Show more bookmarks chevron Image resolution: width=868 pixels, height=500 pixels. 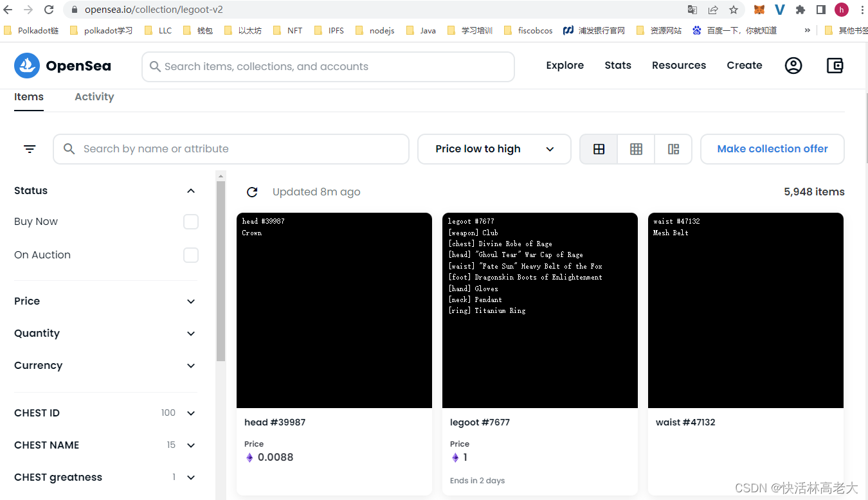coord(808,30)
